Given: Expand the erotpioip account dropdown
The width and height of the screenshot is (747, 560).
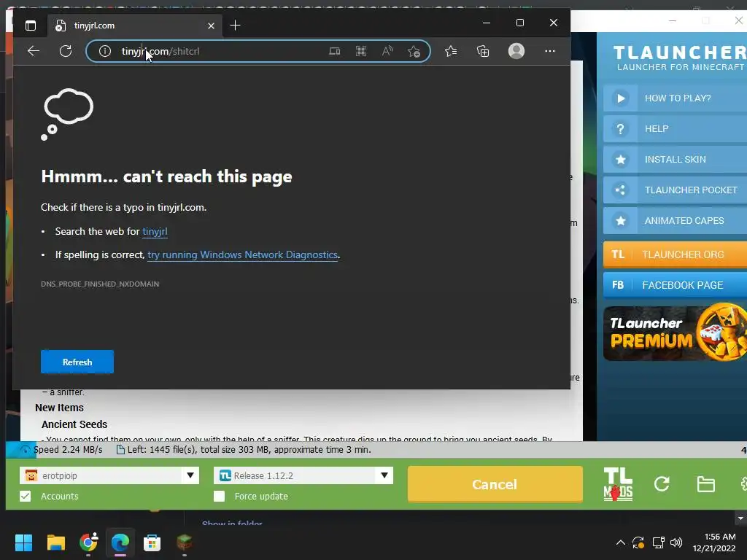Looking at the screenshot, I should [x=190, y=475].
